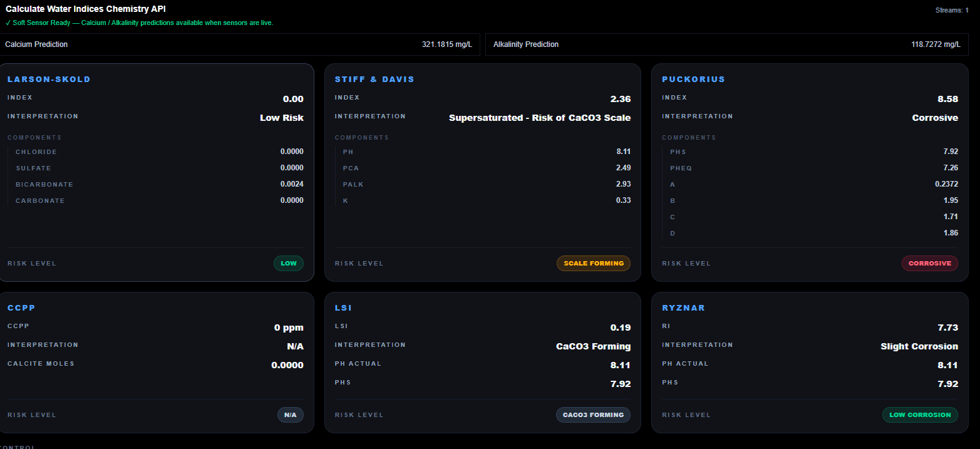Select the Calcium Prediction label
This screenshot has height=449, width=980.
(36, 44)
